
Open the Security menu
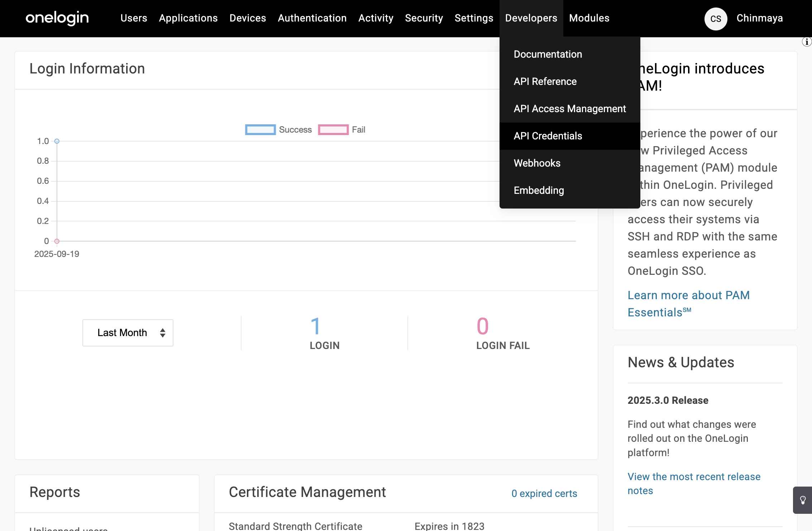click(424, 18)
